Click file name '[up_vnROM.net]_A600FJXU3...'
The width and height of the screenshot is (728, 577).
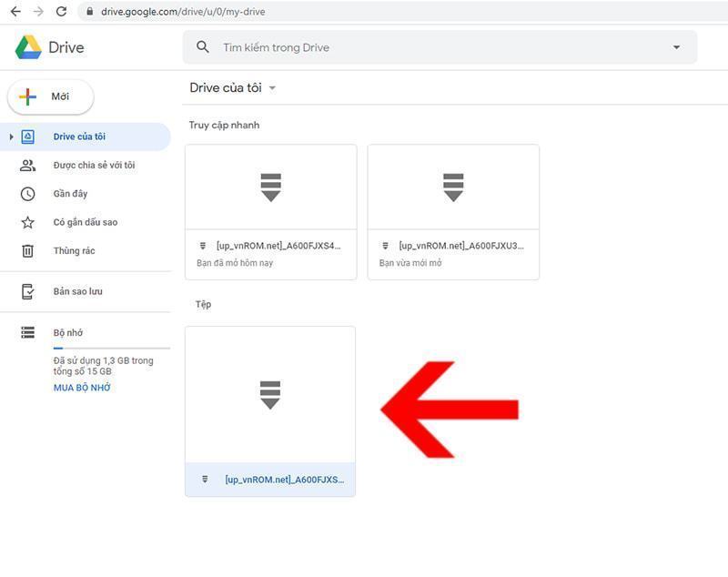tap(461, 246)
